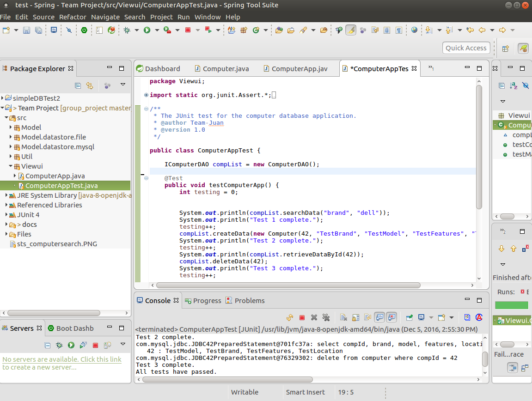
Task: Collapse the Viewui package in Package Explorer
Action: (11, 166)
